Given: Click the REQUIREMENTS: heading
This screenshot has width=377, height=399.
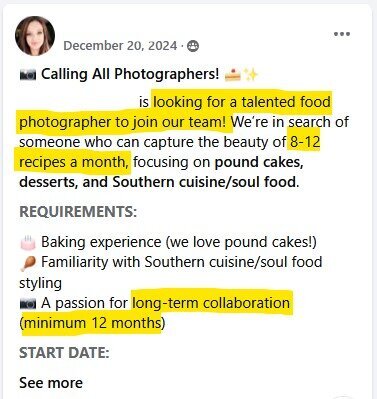Looking at the screenshot, I should (78, 212).
